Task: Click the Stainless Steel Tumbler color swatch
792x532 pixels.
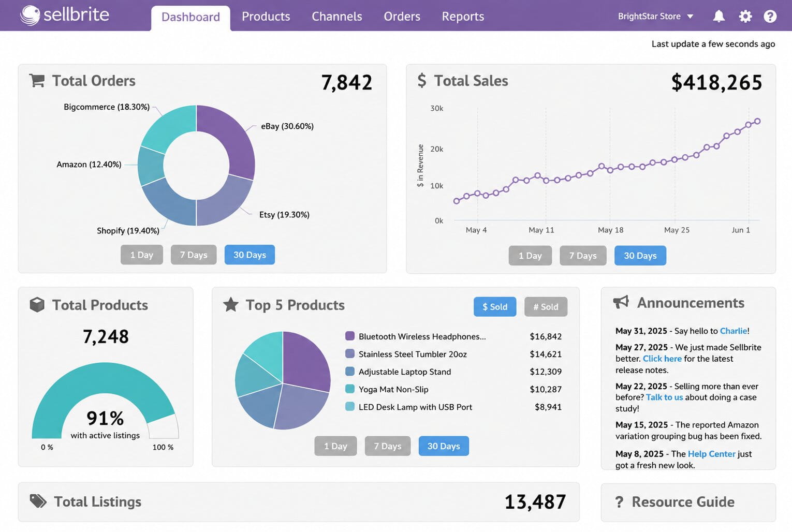Action: [350, 353]
